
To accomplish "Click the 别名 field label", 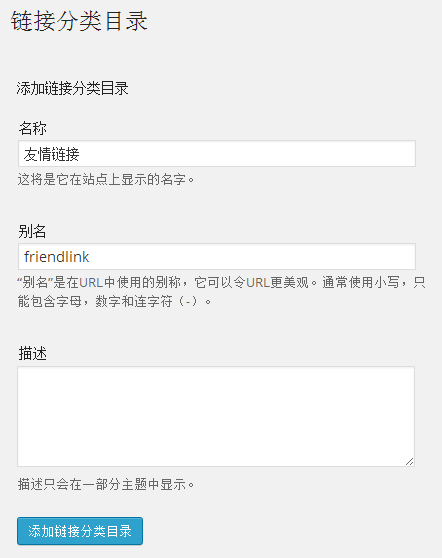I will pyautogui.click(x=32, y=231).
